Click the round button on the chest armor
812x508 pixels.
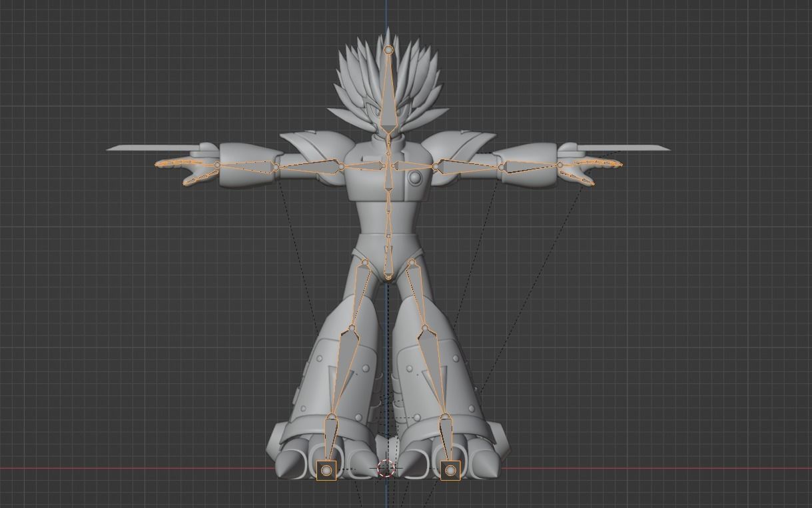[x=416, y=177]
